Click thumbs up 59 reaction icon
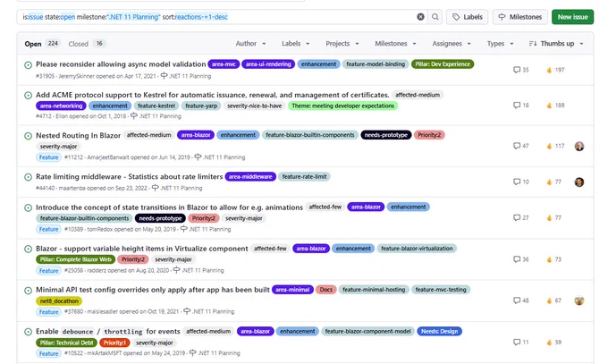The image size is (608, 364). coord(549,343)
